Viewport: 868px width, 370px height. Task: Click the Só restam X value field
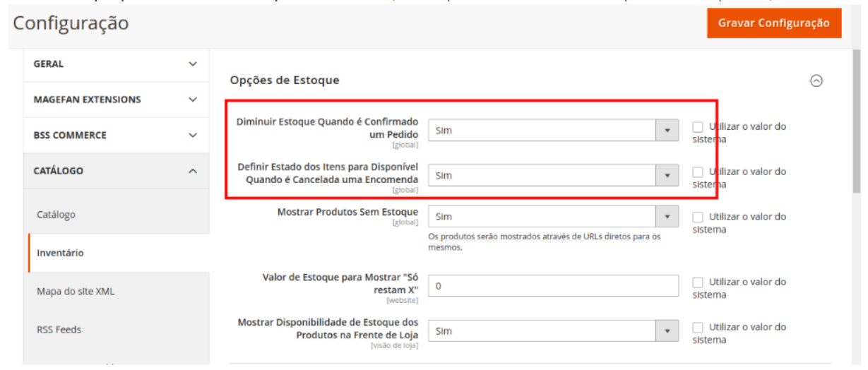(553, 287)
